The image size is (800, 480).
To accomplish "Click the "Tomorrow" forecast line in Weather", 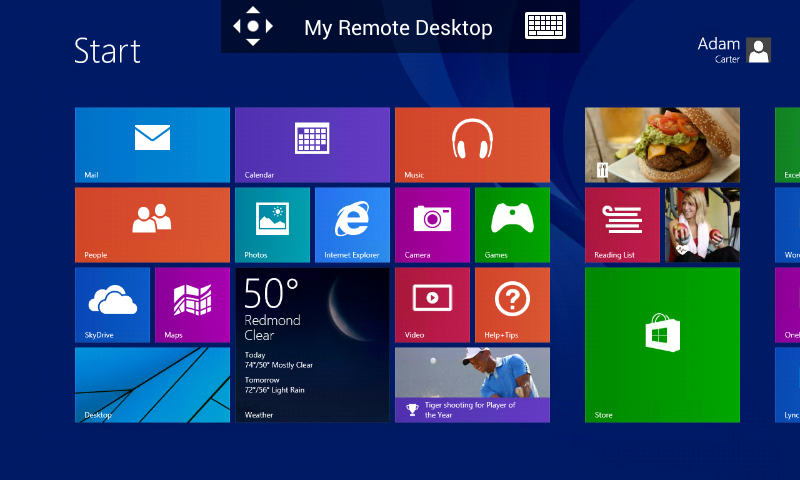I will click(274, 385).
